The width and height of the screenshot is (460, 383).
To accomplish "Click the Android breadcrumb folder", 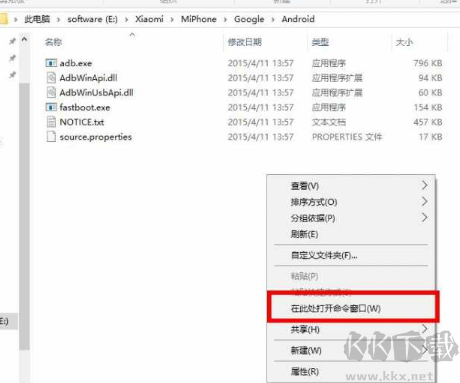I will (298, 19).
